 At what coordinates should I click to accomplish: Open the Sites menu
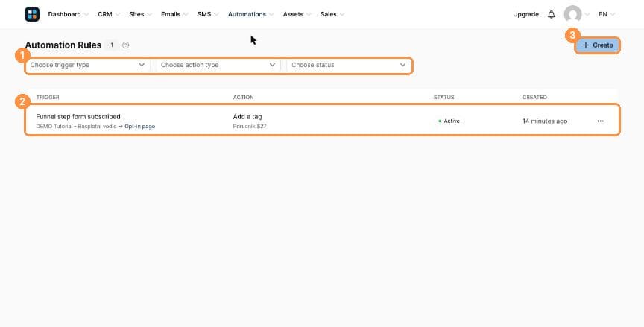point(140,14)
